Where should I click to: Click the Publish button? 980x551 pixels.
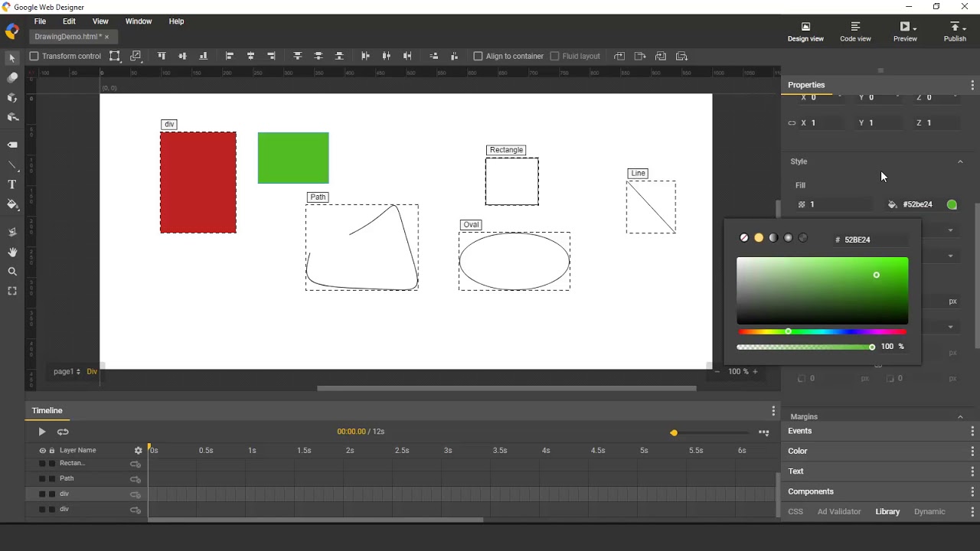coord(955,31)
